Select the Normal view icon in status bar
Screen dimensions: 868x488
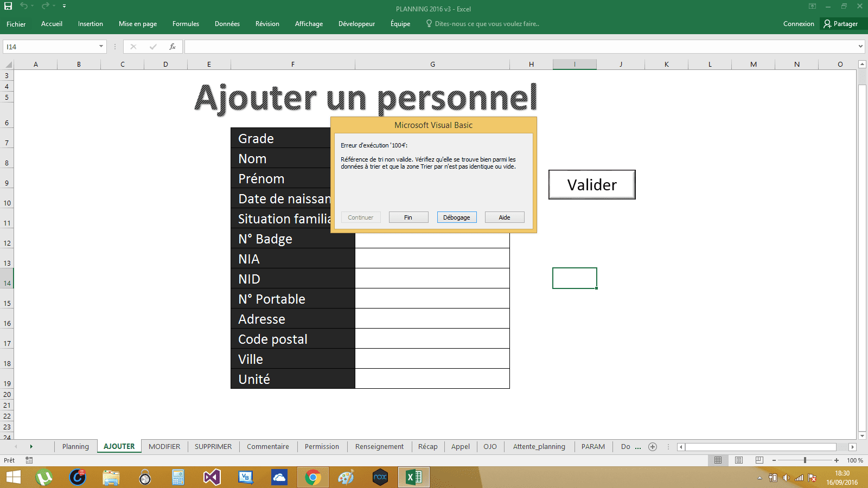pyautogui.click(x=718, y=460)
